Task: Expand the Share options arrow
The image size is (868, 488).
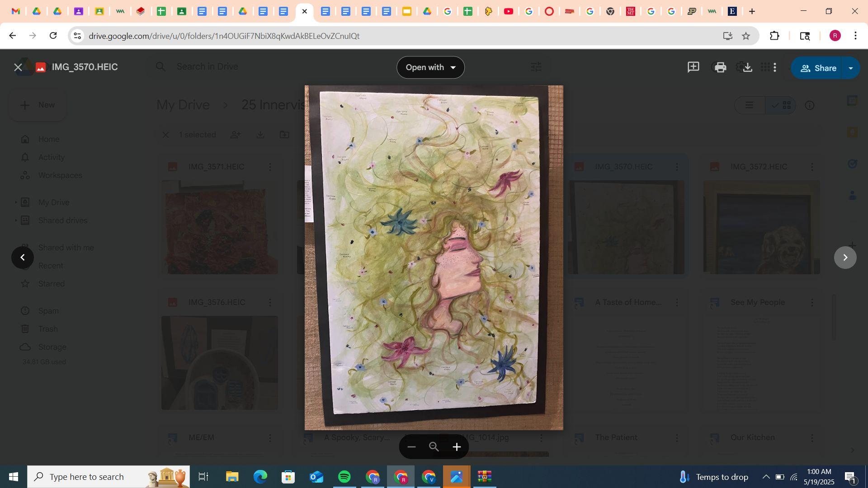Action: (x=851, y=68)
